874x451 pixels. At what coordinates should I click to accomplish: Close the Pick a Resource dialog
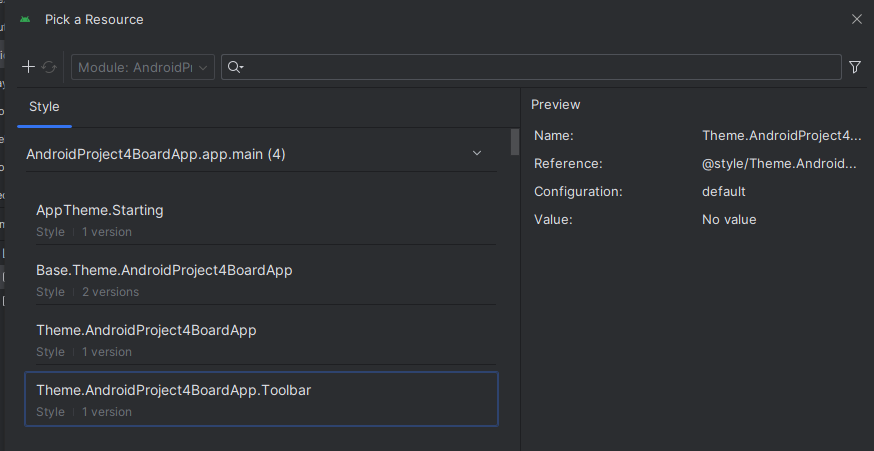click(x=856, y=19)
